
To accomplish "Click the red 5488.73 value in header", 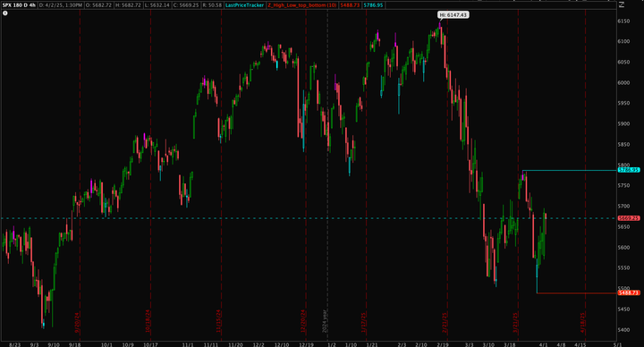I will click(x=350, y=5).
